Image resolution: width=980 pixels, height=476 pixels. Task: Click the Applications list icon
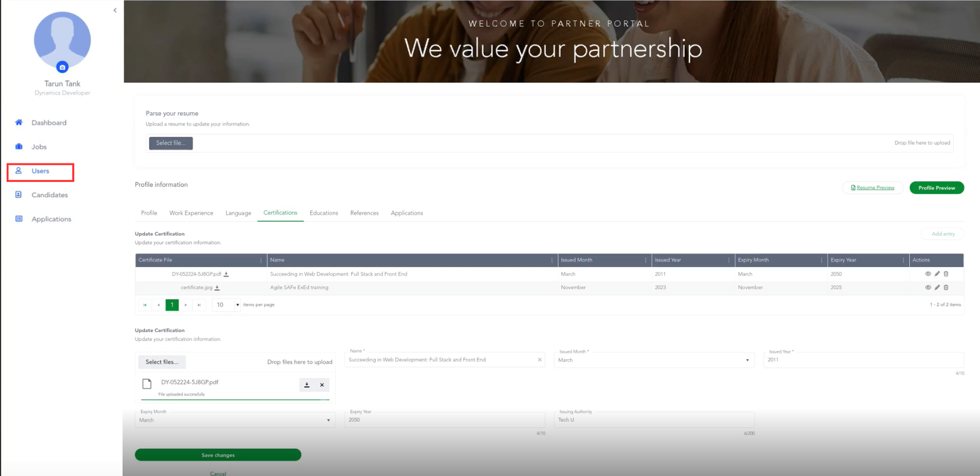(x=19, y=219)
